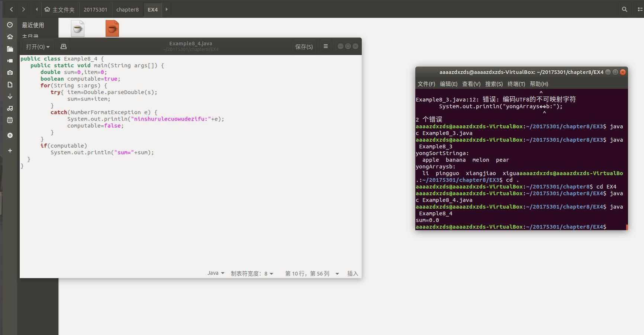Open the 最近使用 recent files sidebar entry
The height and width of the screenshot is (335, 644).
33,25
